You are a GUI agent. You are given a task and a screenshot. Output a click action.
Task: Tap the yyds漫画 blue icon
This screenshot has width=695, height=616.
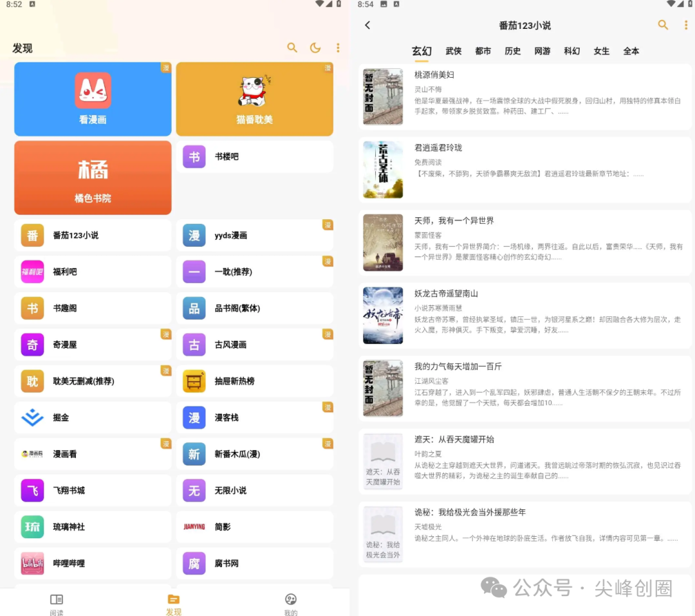(x=194, y=235)
